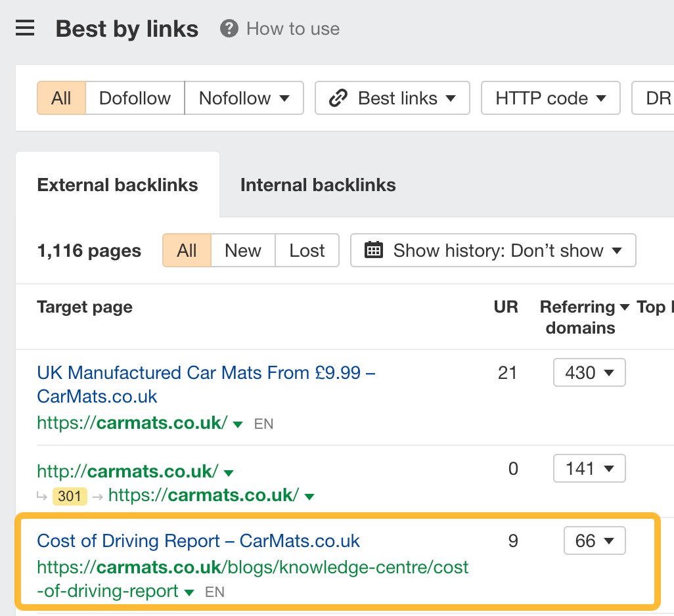Expand the 430 referring domains dropdown
This screenshot has width=674, height=616.
(589, 372)
